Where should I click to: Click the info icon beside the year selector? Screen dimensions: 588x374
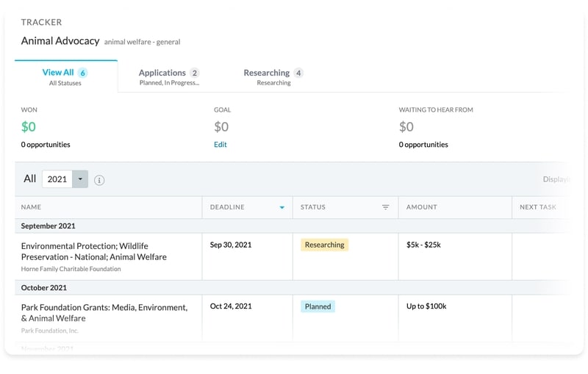point(99,180)
